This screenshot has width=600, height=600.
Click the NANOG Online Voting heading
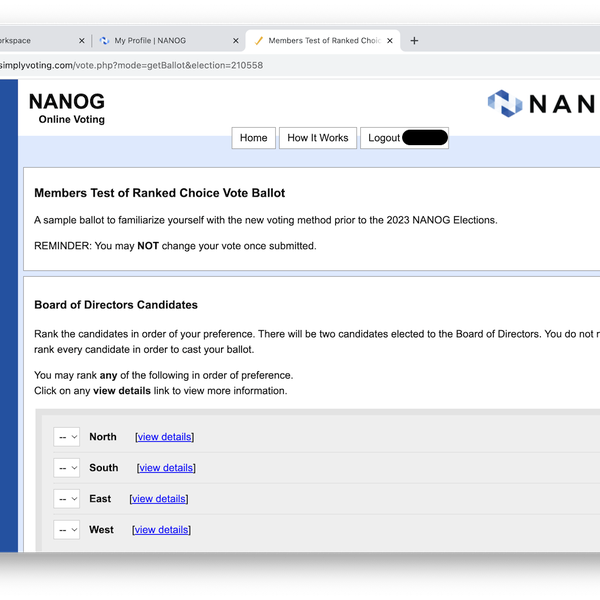(x=67, y=108)
